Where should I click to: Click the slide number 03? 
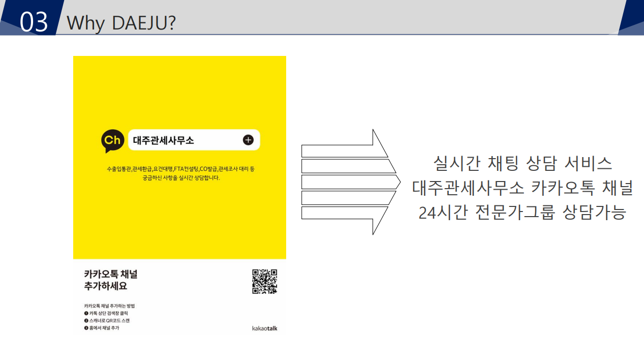point(35,22)
